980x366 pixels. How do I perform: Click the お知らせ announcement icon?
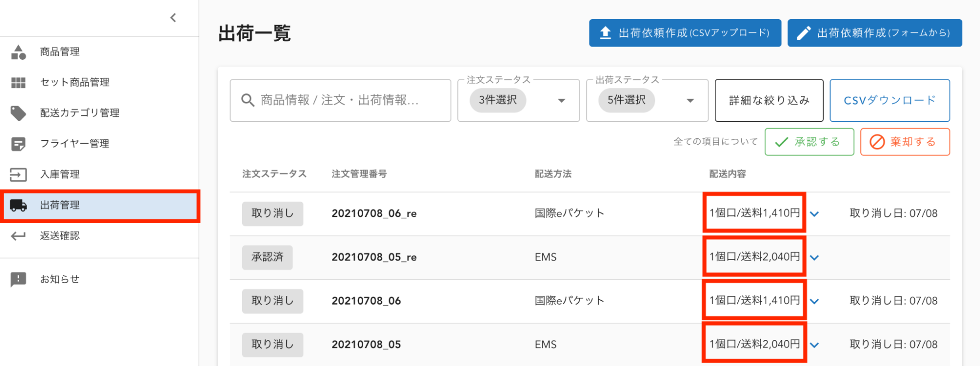tap(19, 279)
